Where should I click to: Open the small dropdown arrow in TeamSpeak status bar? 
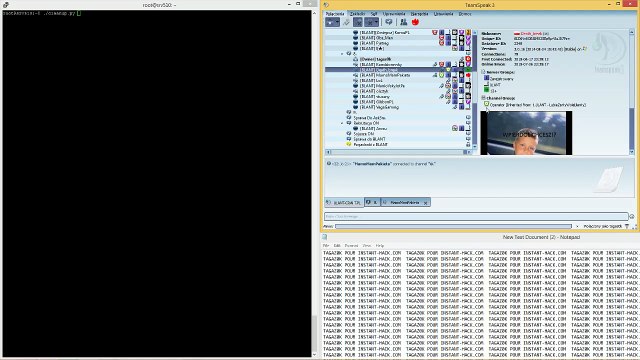pos(577,227)
